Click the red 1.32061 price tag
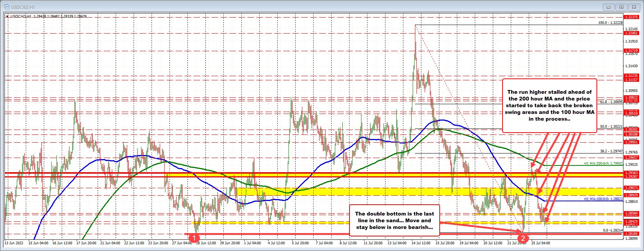The image size is (644, 251). (x=632, y=33)
